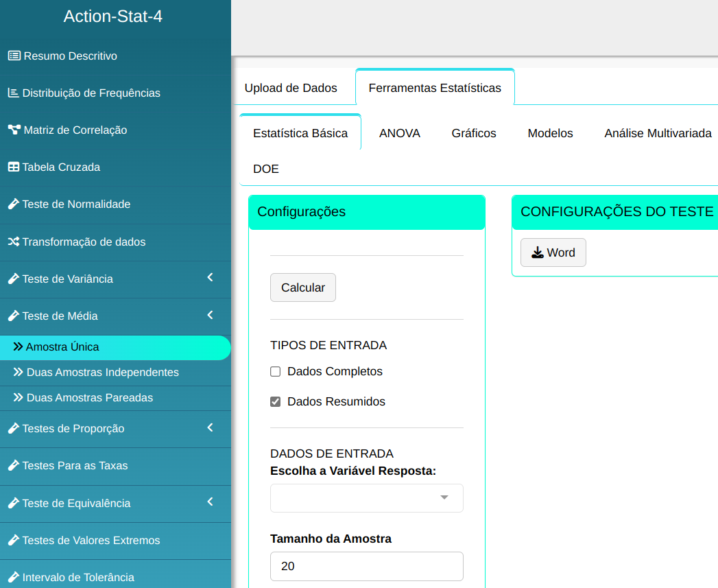Download results with the Word button

pyautogui.click(x=553, y=252)
